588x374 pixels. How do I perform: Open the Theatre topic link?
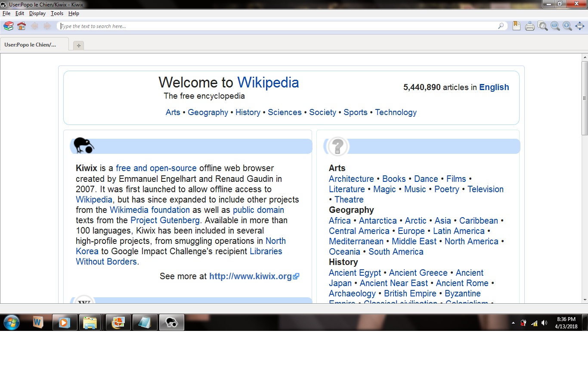(349, 199)
